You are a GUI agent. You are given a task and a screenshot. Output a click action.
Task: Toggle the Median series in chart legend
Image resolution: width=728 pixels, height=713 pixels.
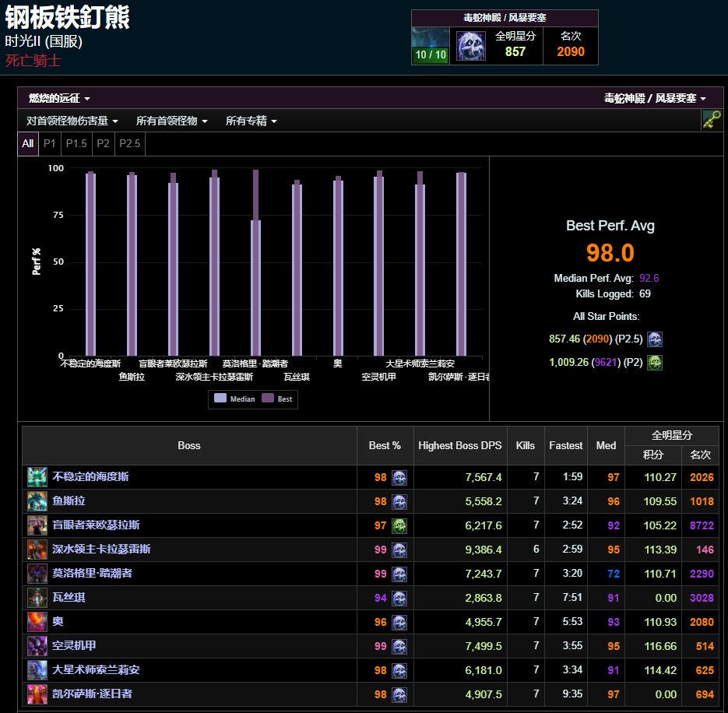pos(234,399)
